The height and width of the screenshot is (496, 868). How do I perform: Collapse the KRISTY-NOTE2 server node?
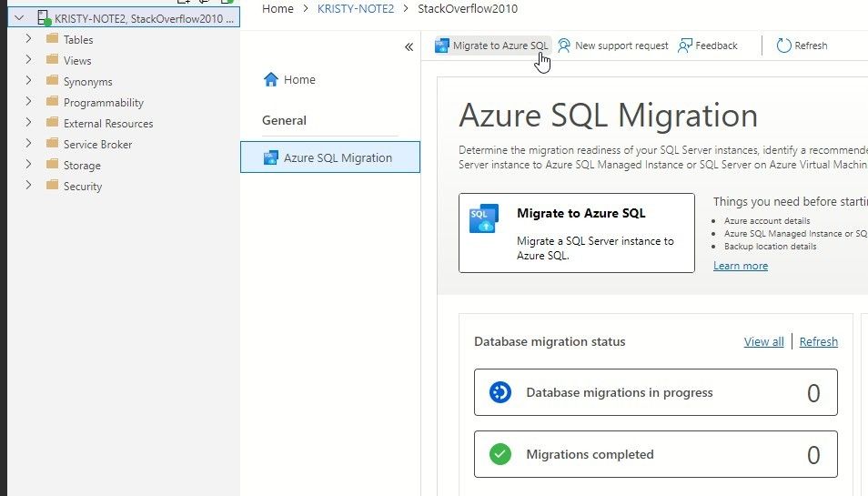[x=19, y=17]
